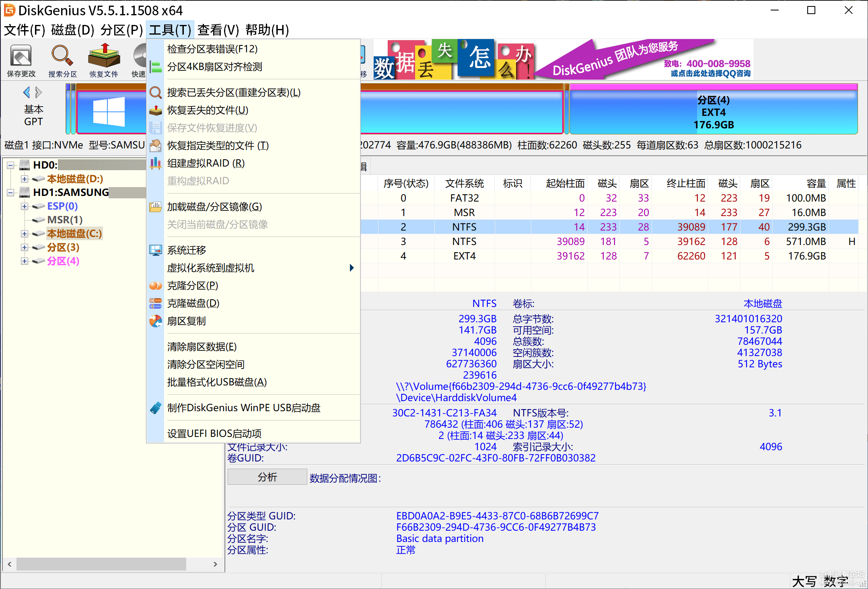Open 系统迁移 from the tools menu

186,250
